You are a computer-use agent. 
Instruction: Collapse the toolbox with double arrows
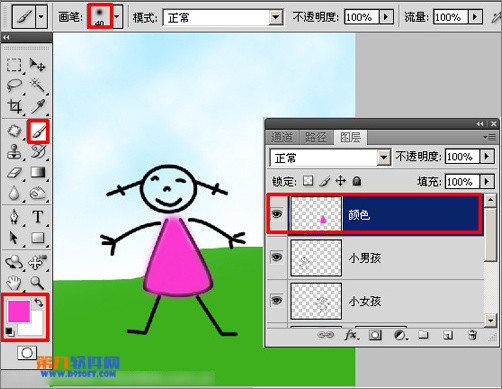coord(6,38)
